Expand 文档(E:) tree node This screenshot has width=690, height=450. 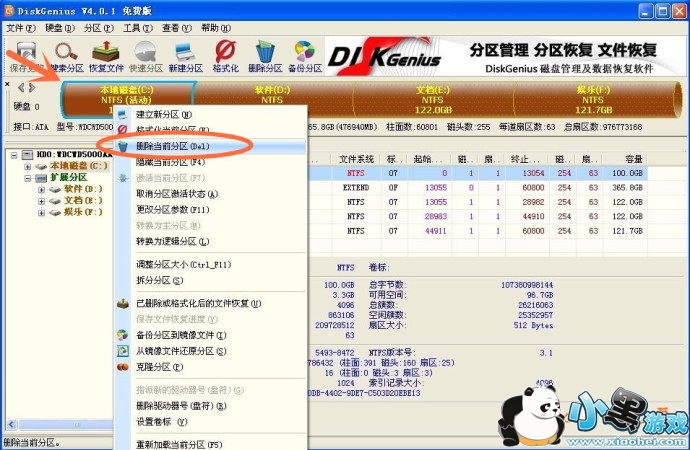pyautogui.click(x=41, y=201)
